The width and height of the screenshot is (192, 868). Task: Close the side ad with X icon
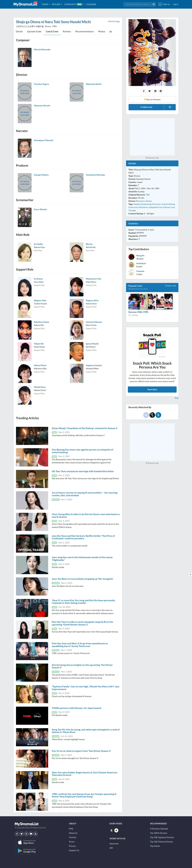tap(190, 575)
